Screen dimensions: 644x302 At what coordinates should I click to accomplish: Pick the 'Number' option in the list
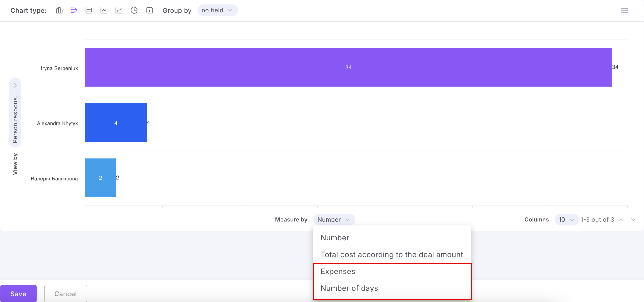[x=335, y=238]
